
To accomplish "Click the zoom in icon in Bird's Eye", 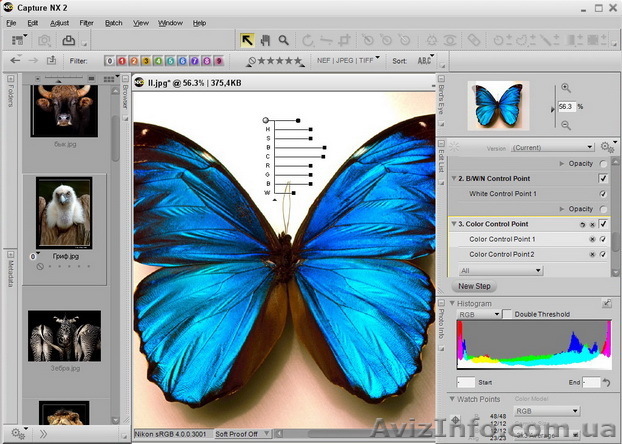I will point(566,88).
